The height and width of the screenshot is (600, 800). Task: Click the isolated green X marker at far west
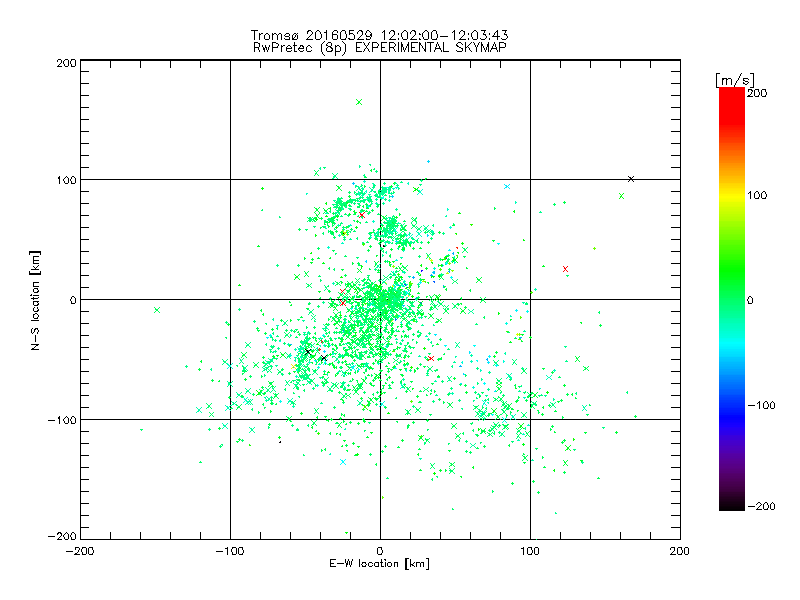pyautogui.click(x=157, y=310)
